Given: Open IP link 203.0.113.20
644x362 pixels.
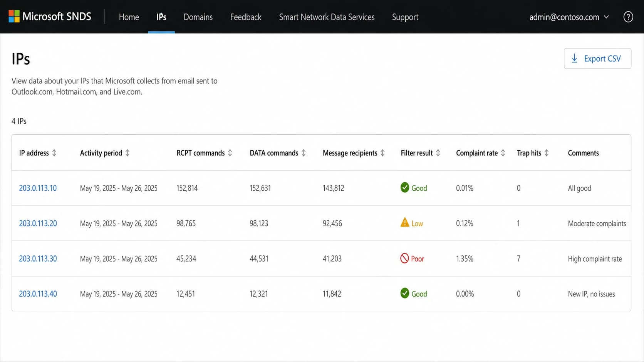Looking at the screenshot, I should coord(38,224).
